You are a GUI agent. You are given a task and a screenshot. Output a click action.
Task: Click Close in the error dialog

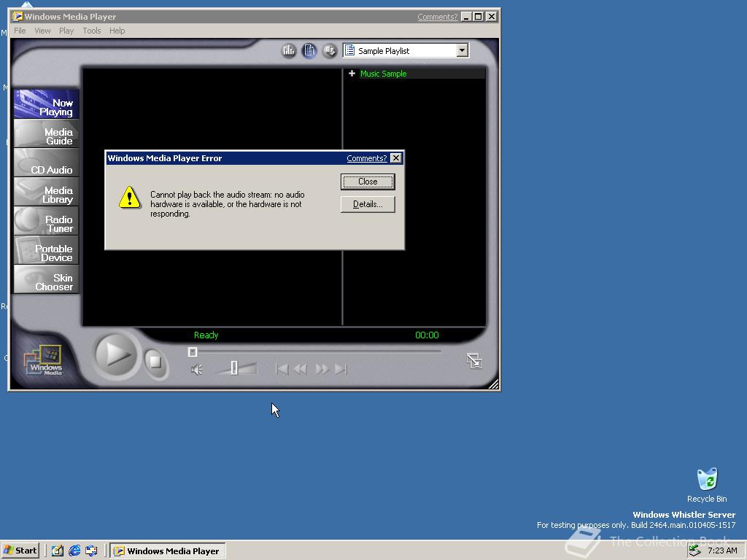[x=368, y=182]
